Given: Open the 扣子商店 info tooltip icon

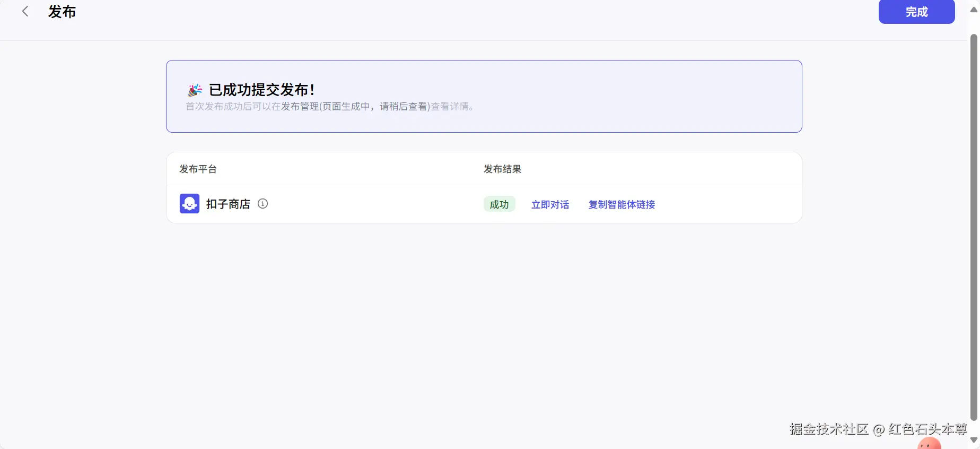Looking at the screenshot, I should 262,204.
